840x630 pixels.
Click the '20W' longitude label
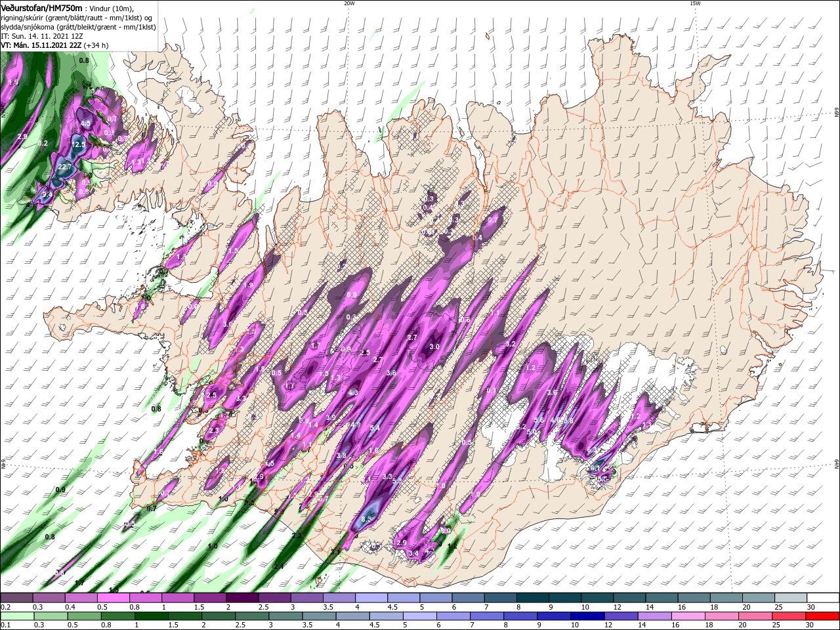[x=349, y=3]
